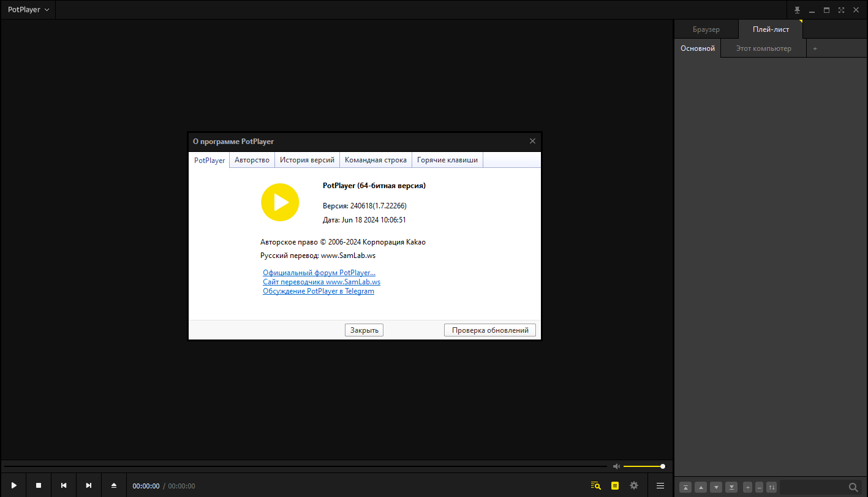868x497 pixels.
Task: Open the hamburger menu in bottom bar
Action: point(660,485)
